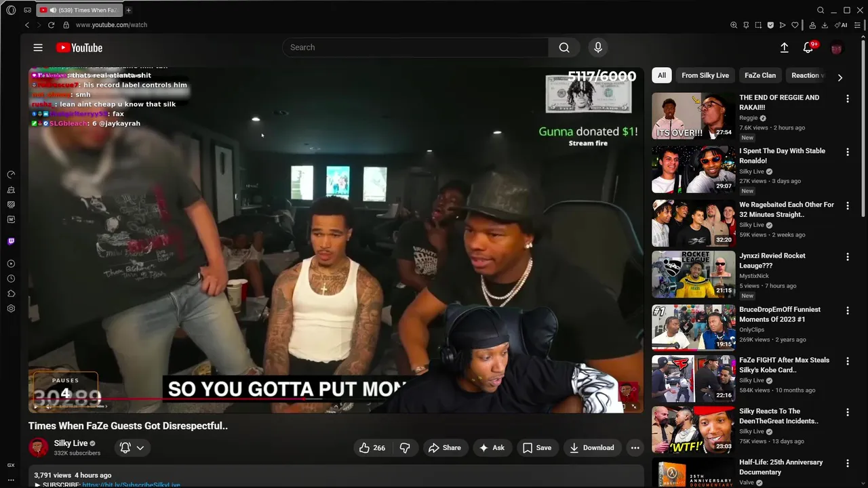Viewport: 868px width, 488px height.
Task: Dislike the video with thumbs down
Action: point(405,447)
